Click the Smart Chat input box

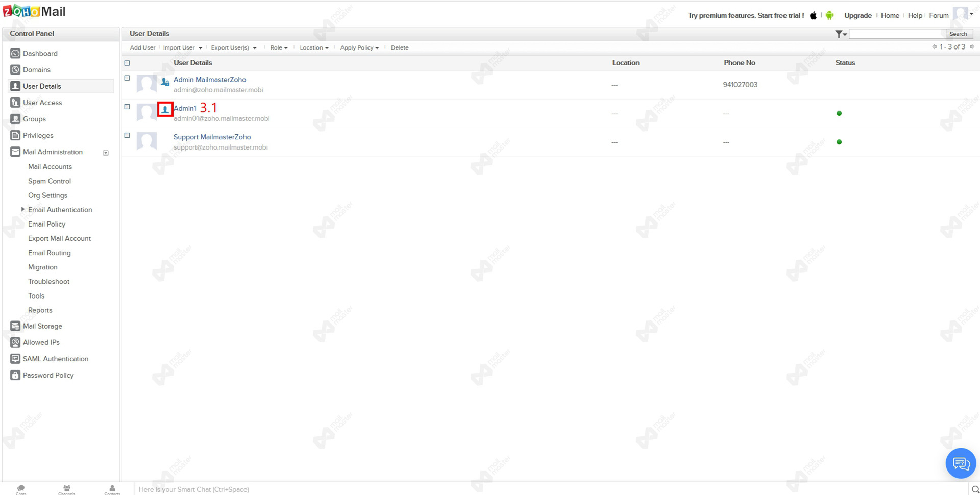(551, 489)
